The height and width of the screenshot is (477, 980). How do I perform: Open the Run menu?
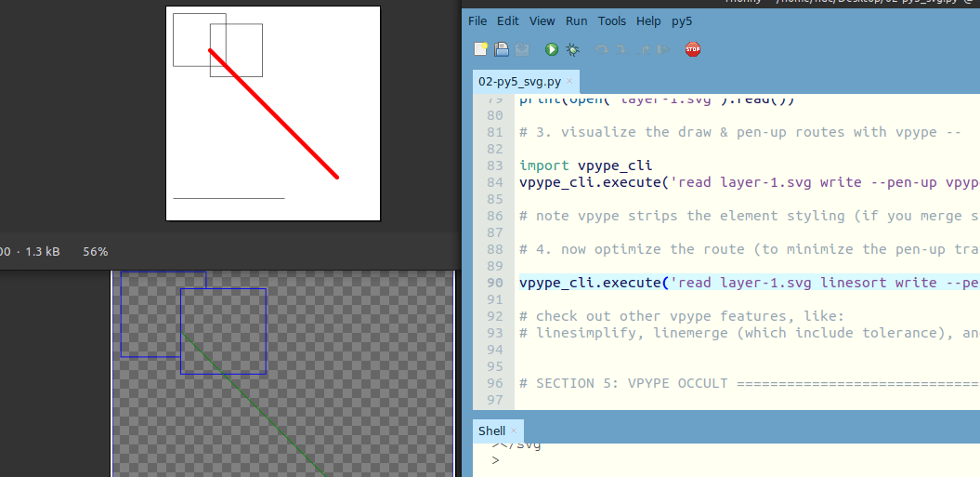[576, 20]
